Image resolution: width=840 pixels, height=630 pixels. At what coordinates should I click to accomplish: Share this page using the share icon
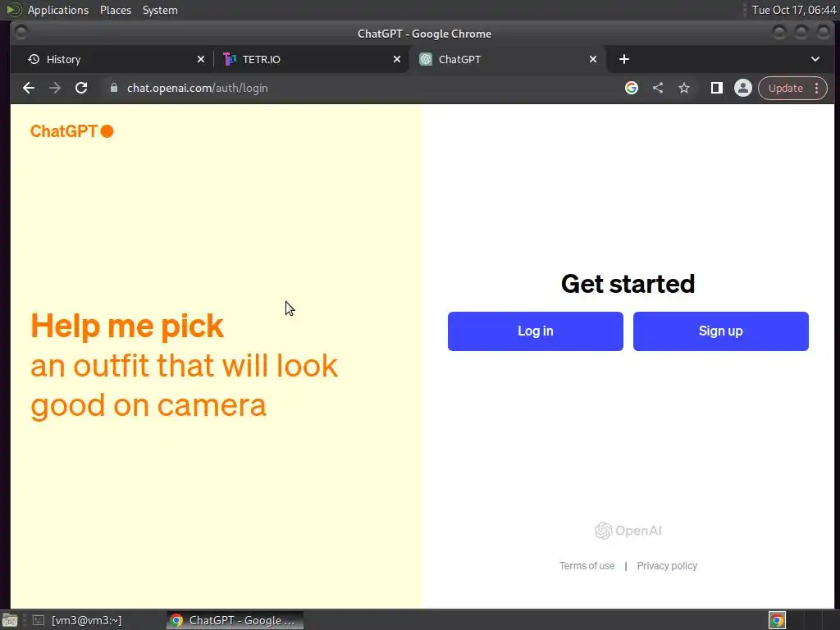(658, 88)
